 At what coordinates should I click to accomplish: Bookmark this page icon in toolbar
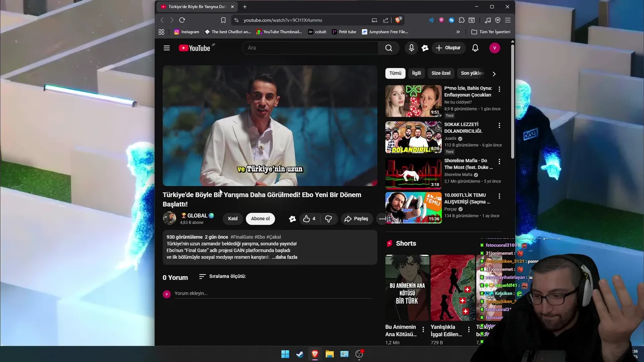click(223, 20)
